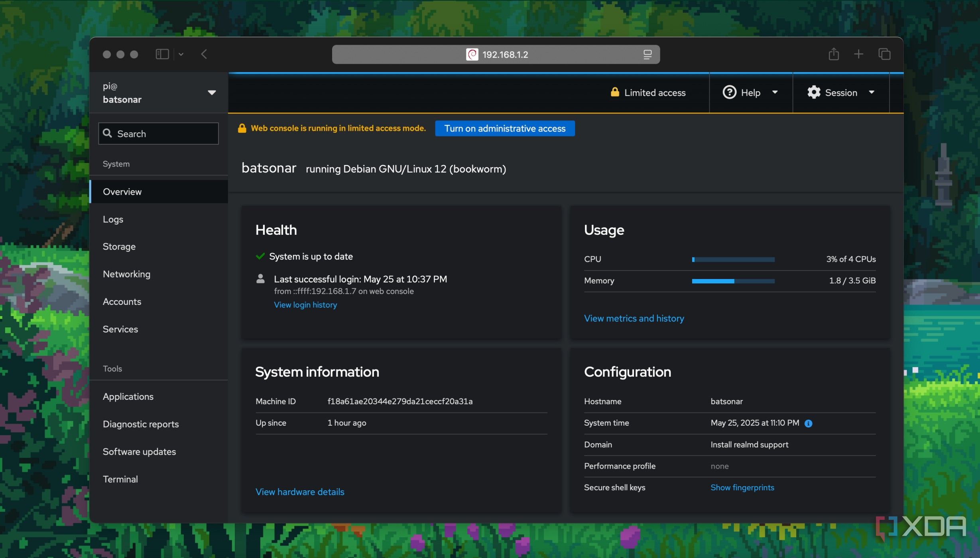980x558 pixels.
Task: Click the Limited access lock indicator
Action: click(648, 93)
